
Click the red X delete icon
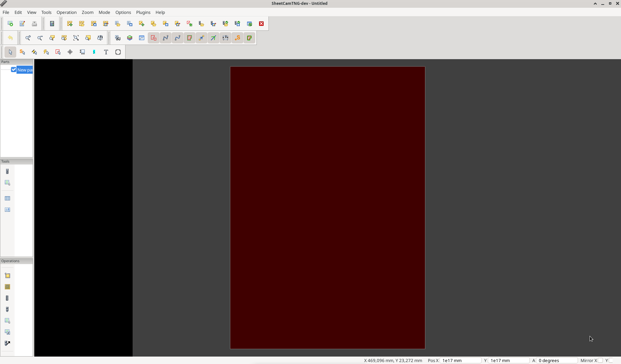(x=261, y=24)
